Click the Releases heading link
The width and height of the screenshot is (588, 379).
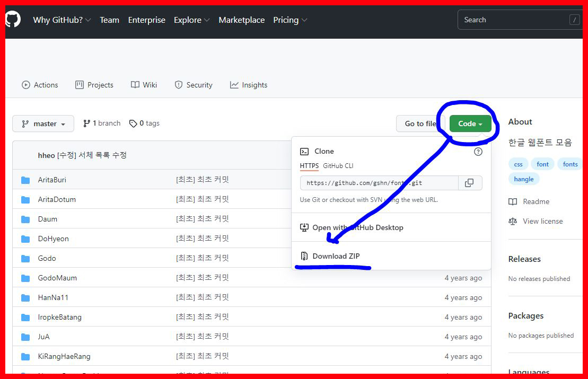[x=524, y=259]
